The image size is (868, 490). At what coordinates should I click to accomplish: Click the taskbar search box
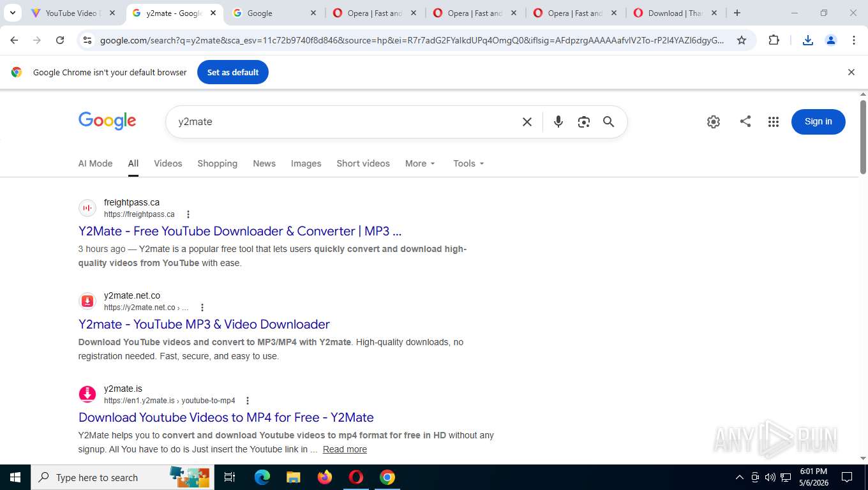pyautogui.click(x=123, y=477)
